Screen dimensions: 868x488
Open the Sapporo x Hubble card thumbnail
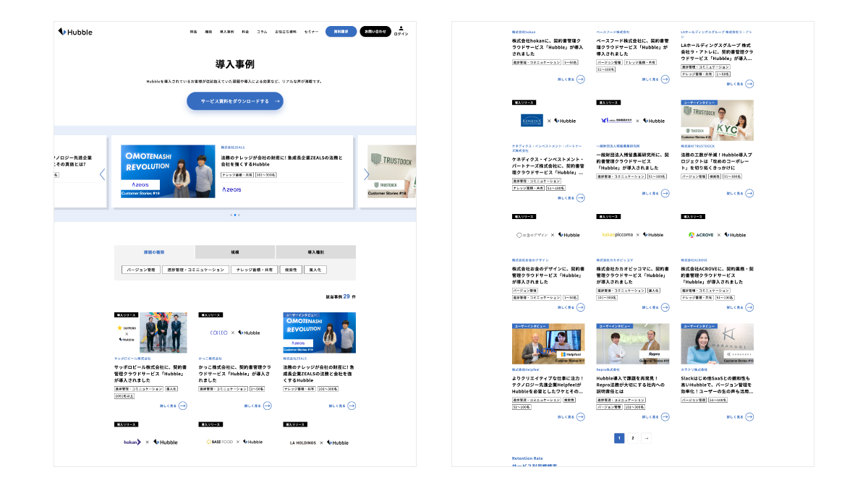pos(150,333)
